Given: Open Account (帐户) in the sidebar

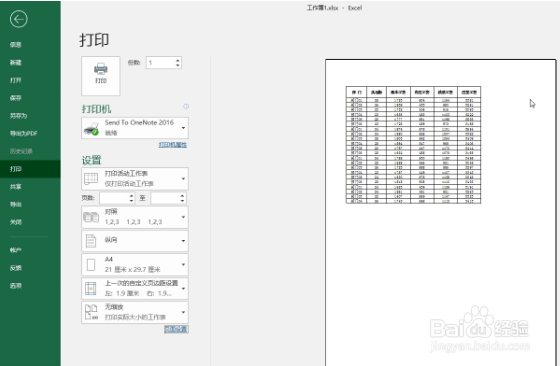Looking at the screenshot, I should click(x=16, y=250).
